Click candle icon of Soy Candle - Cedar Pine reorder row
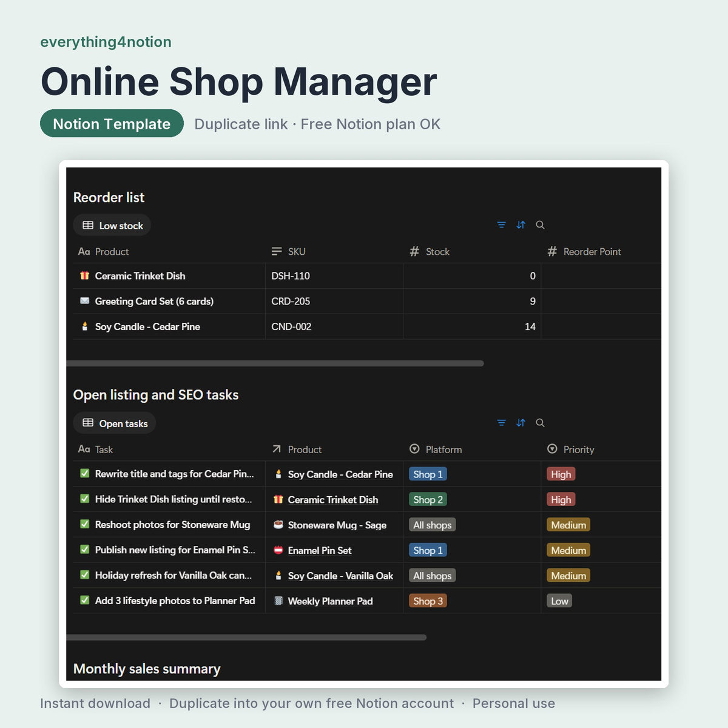Screen dimensions: 728x728 click(84, 326)
